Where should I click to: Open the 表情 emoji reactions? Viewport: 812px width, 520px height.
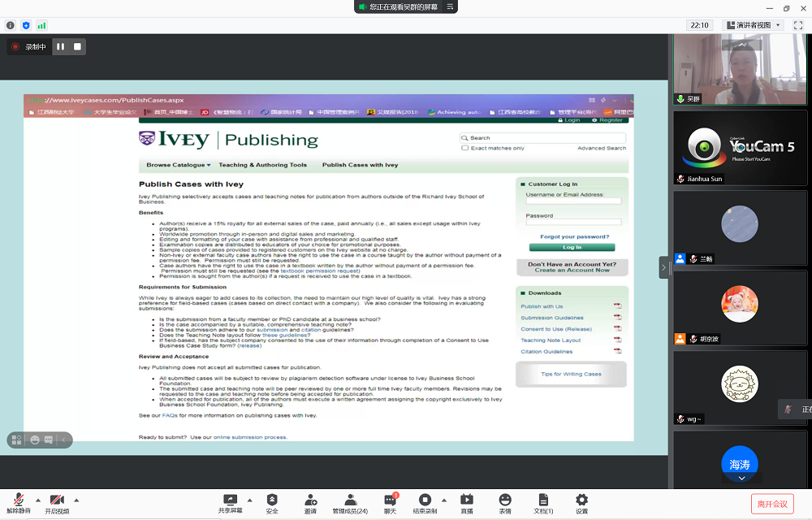coord(505,503)
